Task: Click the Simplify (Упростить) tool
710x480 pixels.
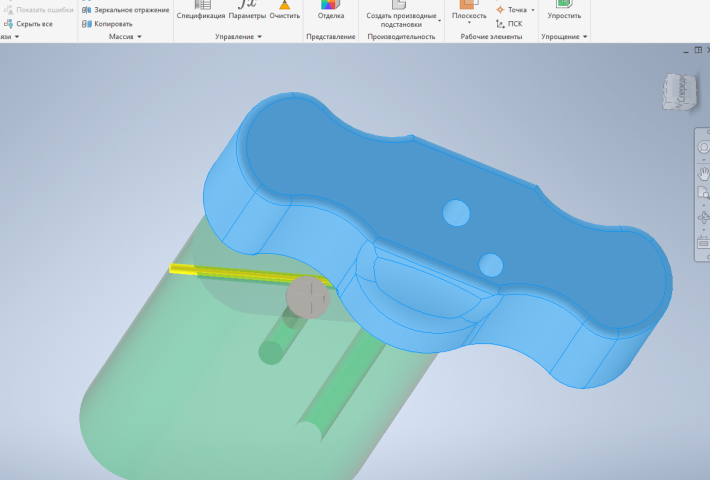Action: pos(564,10)
